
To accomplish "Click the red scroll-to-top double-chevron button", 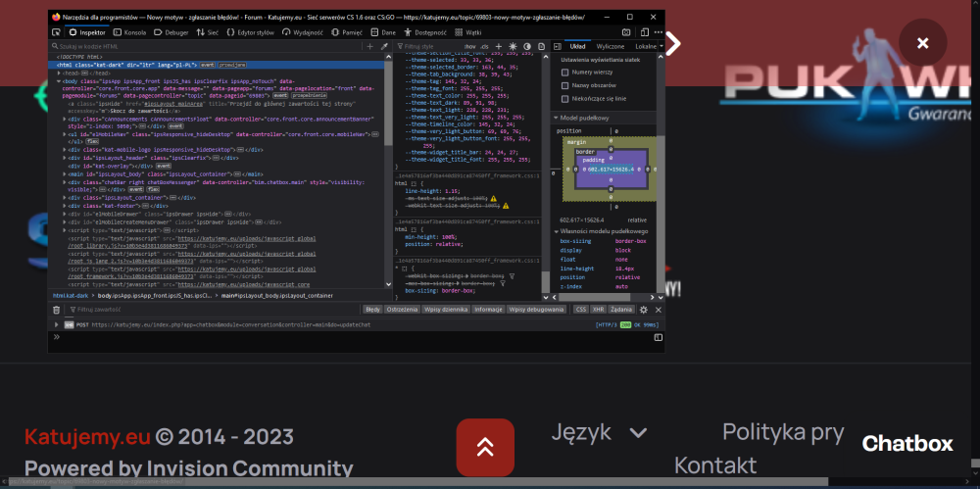I will pos(485,447).
